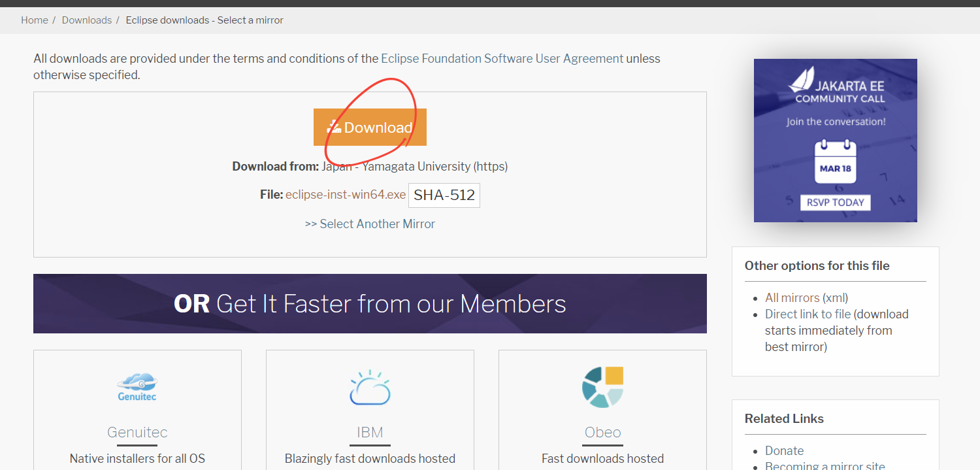The height and width of the screenshot is (470, 980).
Task: Open the IBM member link
Action: pyautogui.click(x=370, y=432)
